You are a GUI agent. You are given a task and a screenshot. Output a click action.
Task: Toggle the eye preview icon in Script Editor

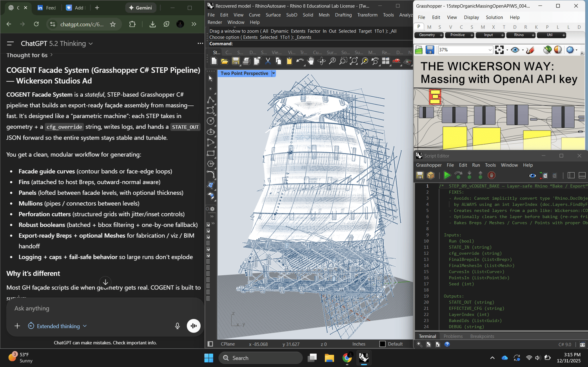532,175
